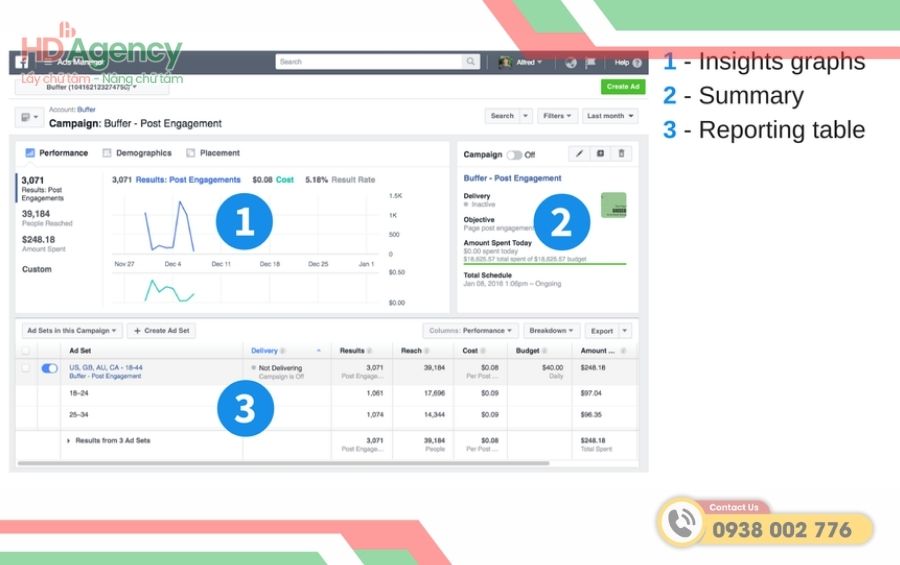Check the select-all ad sets checkbox

click(26, 350)
